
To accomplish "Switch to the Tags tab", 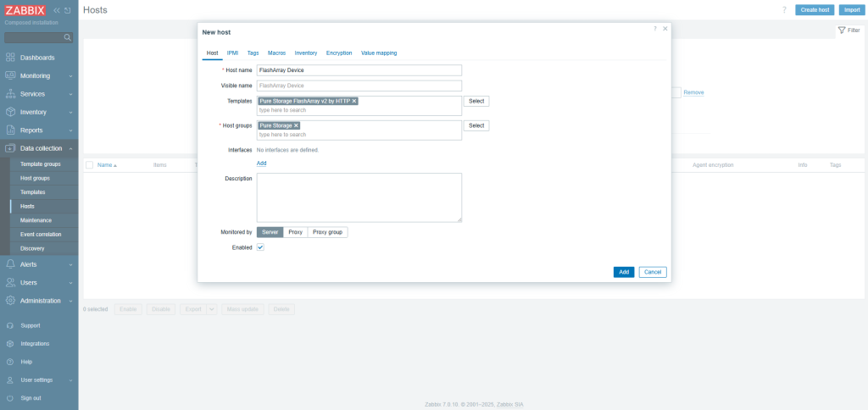I will [253, 53].
